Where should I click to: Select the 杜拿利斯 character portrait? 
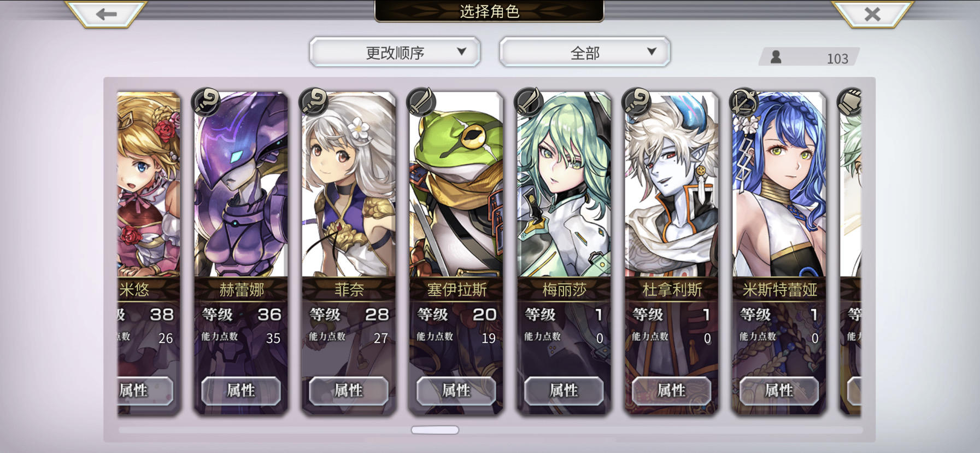672,186
